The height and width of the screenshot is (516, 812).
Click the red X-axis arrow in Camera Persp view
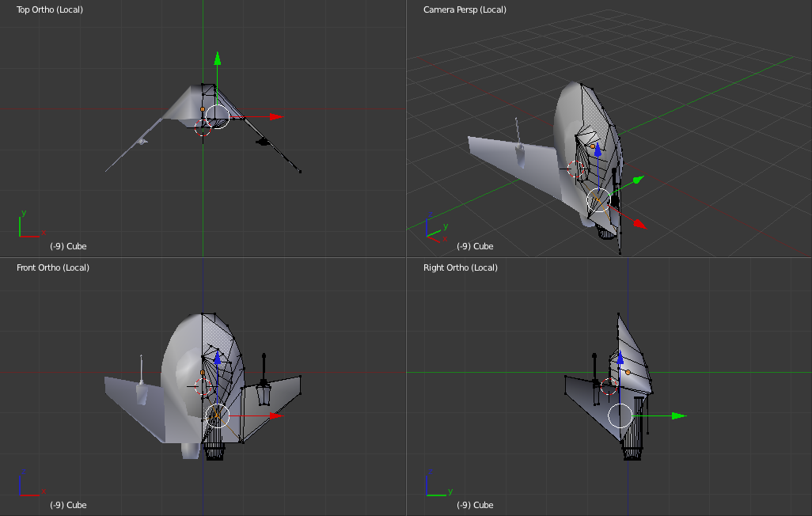[x=640, y=225]
